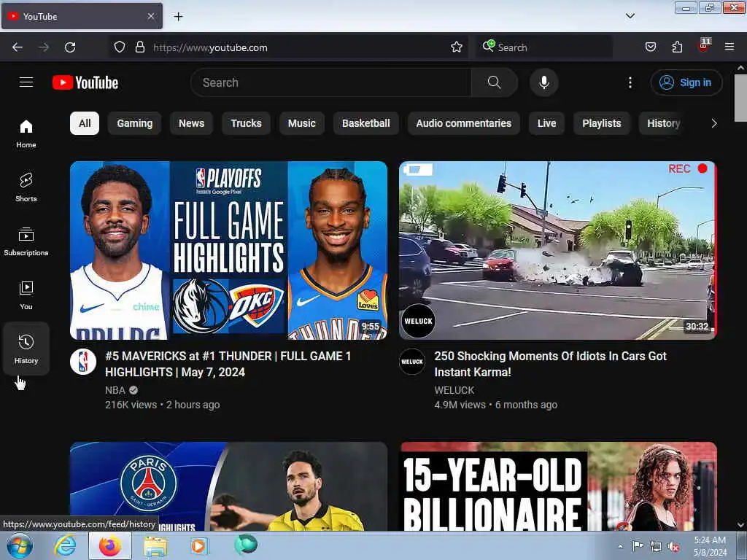Play the Paris Saint-Germain thumbnail
Image resolution: width=747 pixels, height=560 pixels.
pos(228,486)
